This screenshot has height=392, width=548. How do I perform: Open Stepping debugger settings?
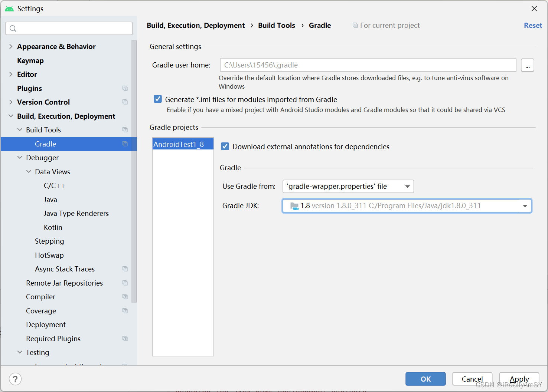click(x=49, y=241)
